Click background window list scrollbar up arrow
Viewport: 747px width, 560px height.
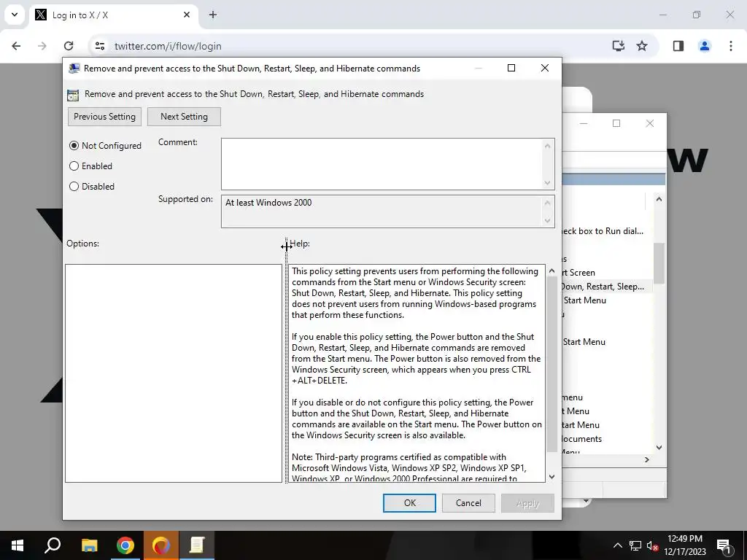coord(659,199)
